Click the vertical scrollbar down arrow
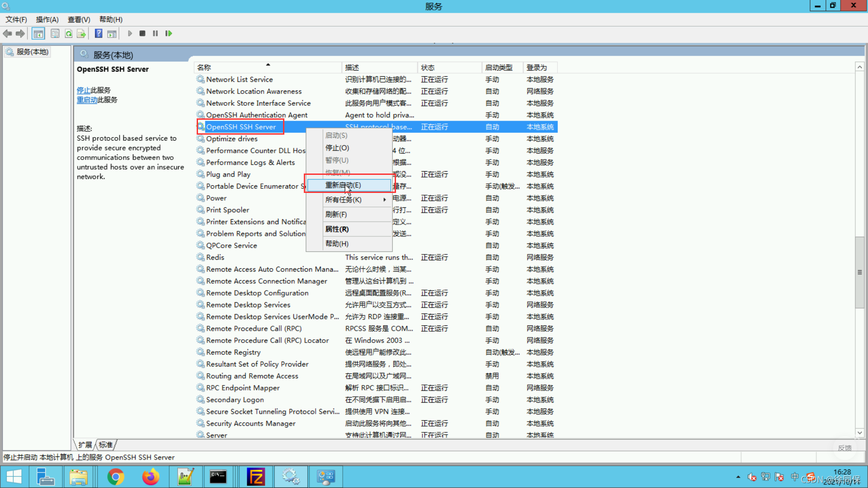 [860, 433]
